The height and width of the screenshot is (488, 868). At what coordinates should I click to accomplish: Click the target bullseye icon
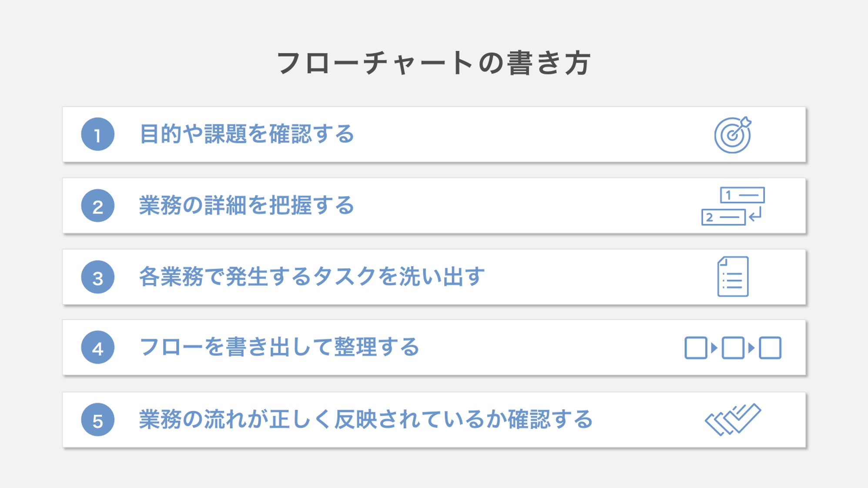733,135
